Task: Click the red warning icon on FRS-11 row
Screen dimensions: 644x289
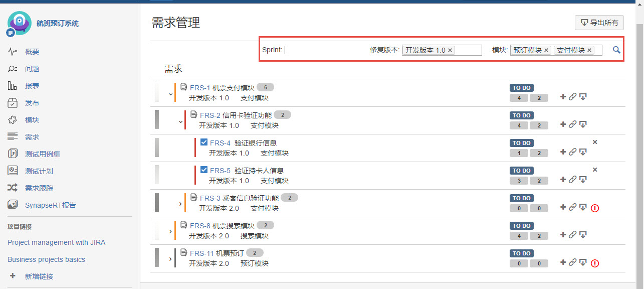Action: [x=595, y=263]
